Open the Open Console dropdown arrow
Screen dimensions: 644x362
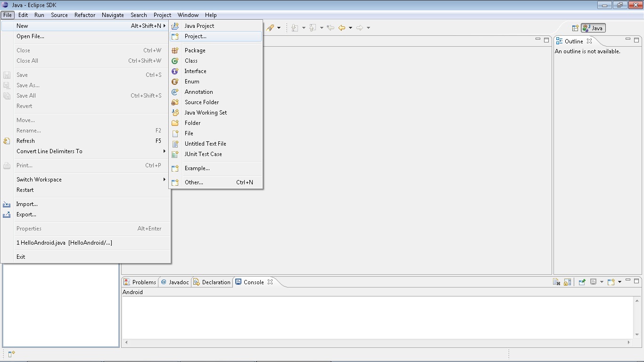[619, 282]
